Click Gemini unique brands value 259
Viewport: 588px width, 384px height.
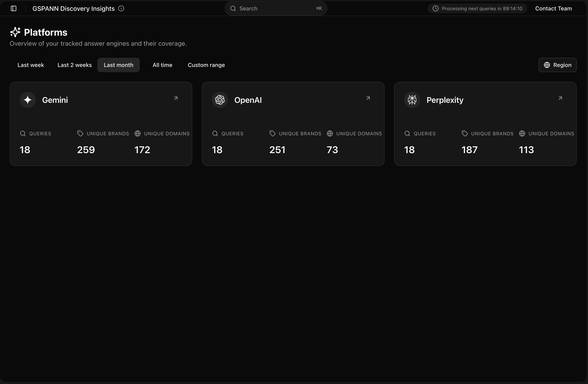click(x=86, y=150)
